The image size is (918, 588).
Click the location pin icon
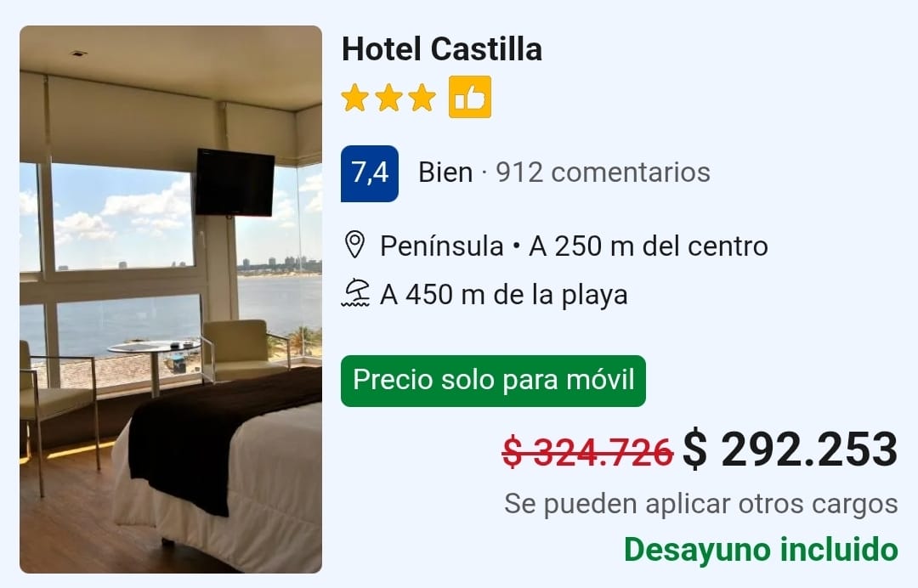(x=354, y=245)
